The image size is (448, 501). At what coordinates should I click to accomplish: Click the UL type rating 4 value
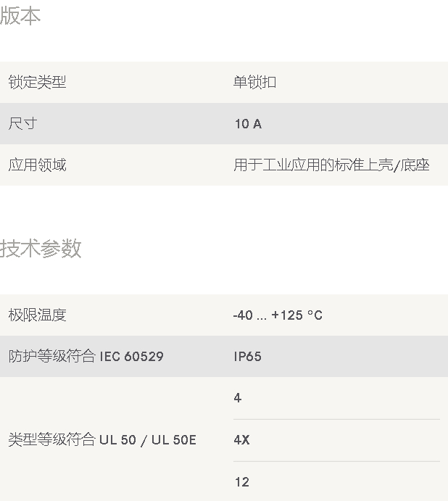(x=238, y=398)
